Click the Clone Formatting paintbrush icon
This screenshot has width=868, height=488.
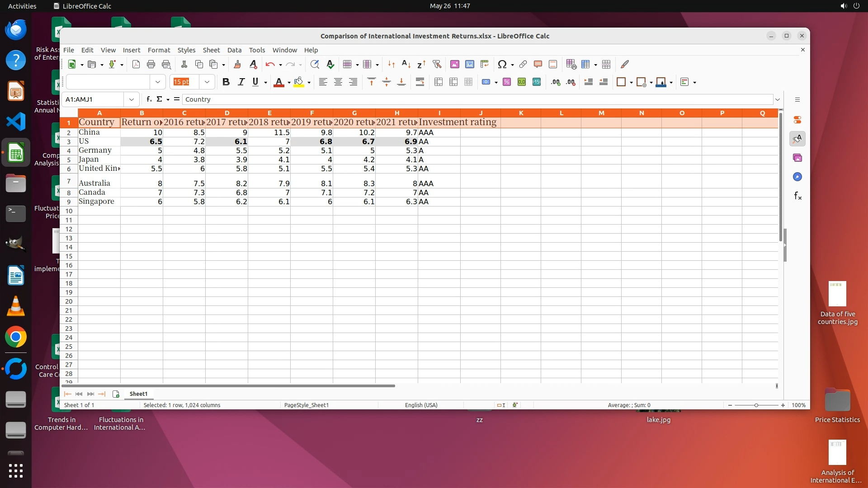tap(237, 65)
